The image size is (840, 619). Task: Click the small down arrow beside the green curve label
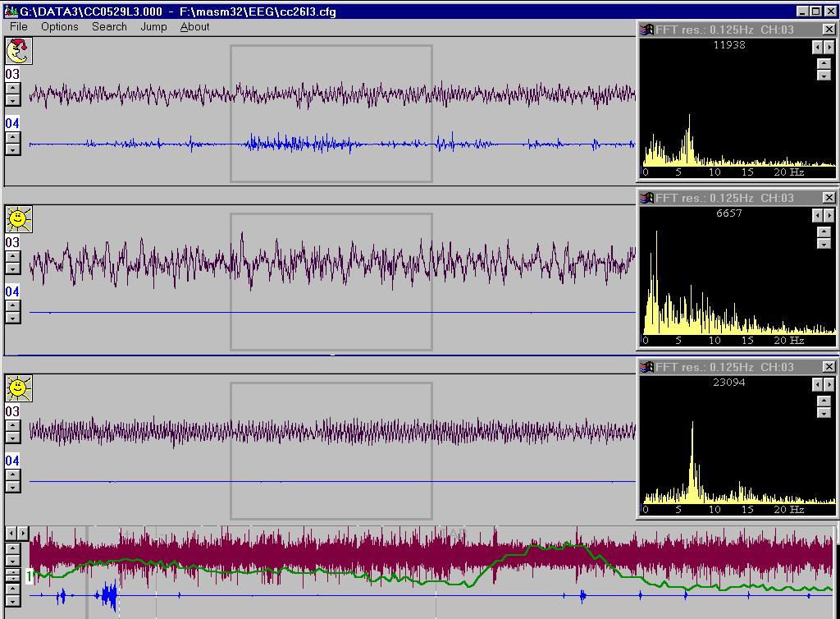click(x=13, y=579)
